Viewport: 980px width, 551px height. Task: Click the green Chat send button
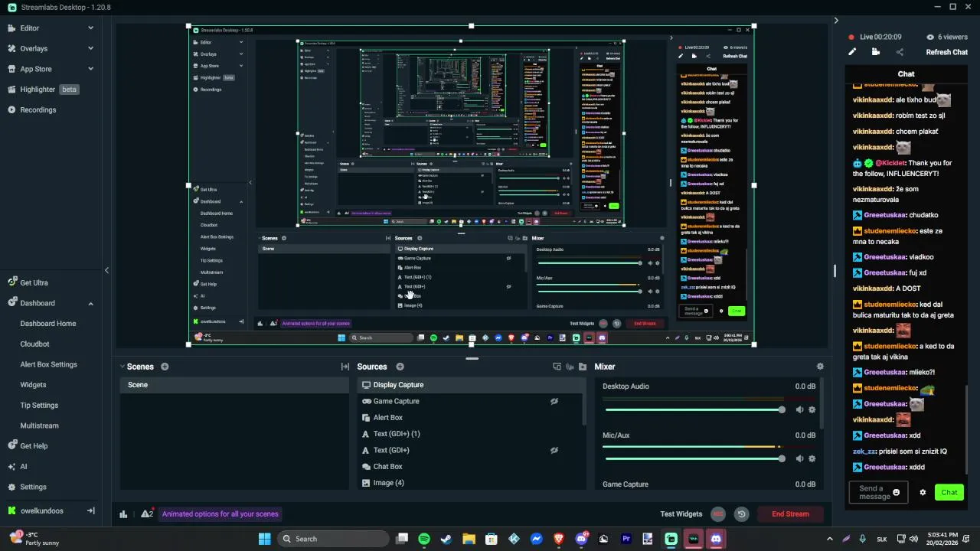[x=949, y=493]
